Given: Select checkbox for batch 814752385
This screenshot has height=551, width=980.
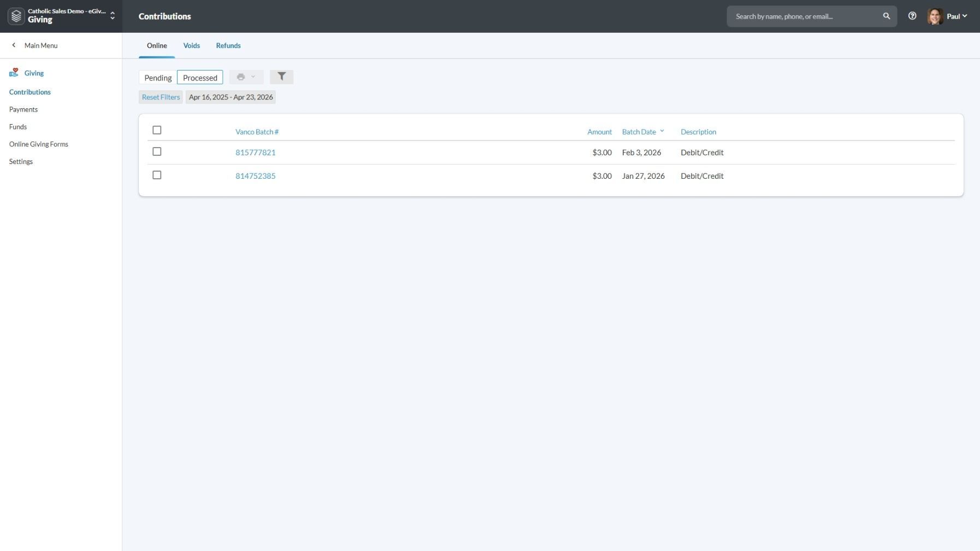Looking at the screenshot, I should pos(157,175).
